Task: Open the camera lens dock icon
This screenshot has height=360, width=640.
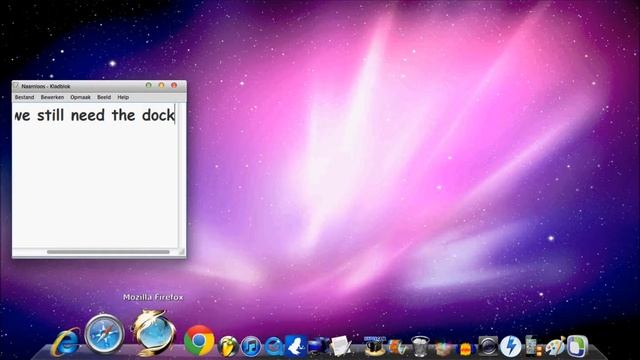Action: (488, 346)
